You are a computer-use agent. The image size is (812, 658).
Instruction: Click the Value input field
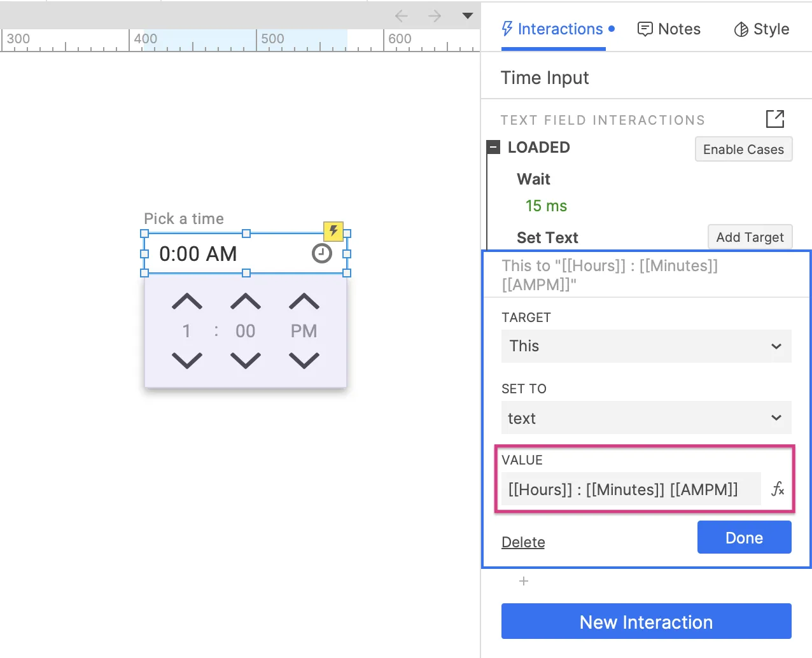pyautogui.click(x=630, y=489)
